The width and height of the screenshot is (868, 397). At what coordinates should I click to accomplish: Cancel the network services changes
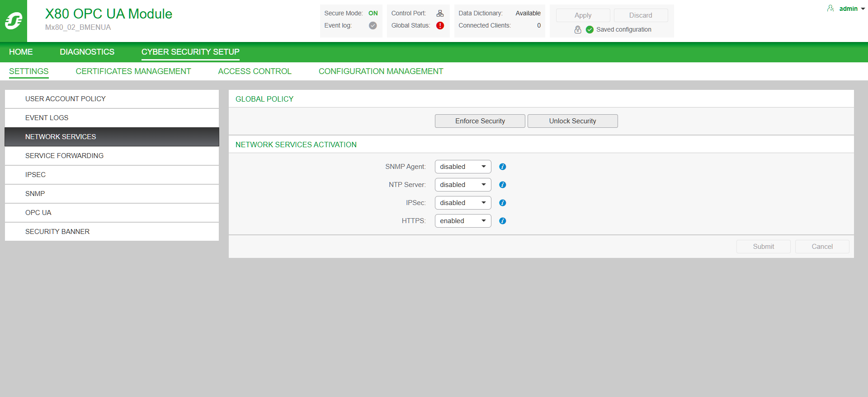coord(822,247)
